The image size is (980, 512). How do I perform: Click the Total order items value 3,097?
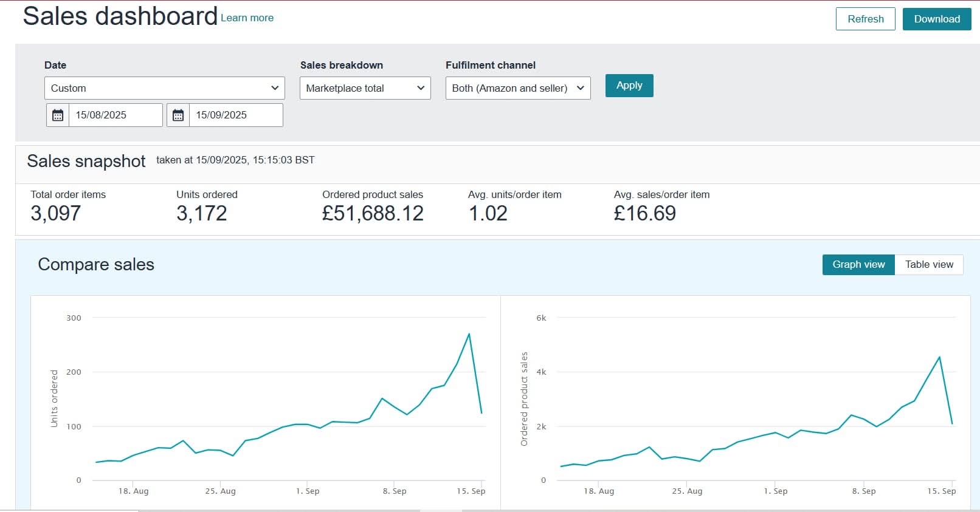pos(55,213)
